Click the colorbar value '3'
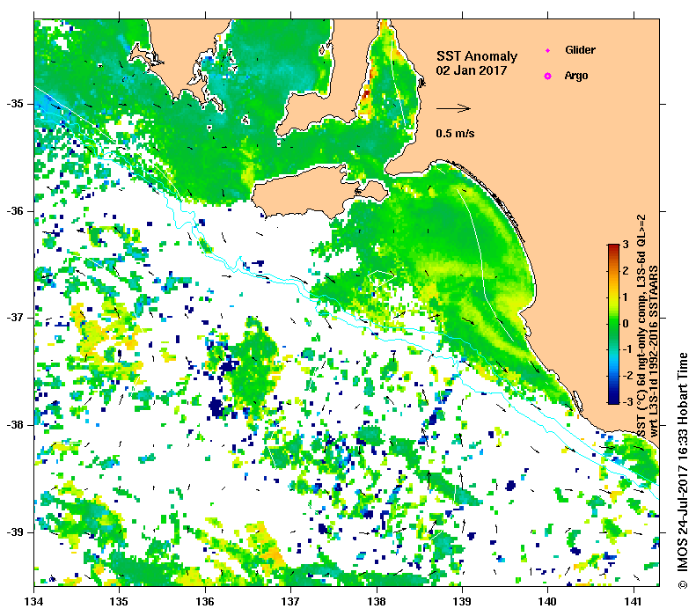 [x=626, y=245]
